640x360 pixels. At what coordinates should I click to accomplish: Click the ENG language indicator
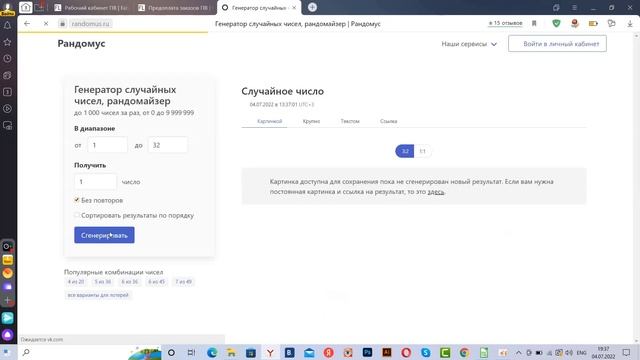[581, 353]
